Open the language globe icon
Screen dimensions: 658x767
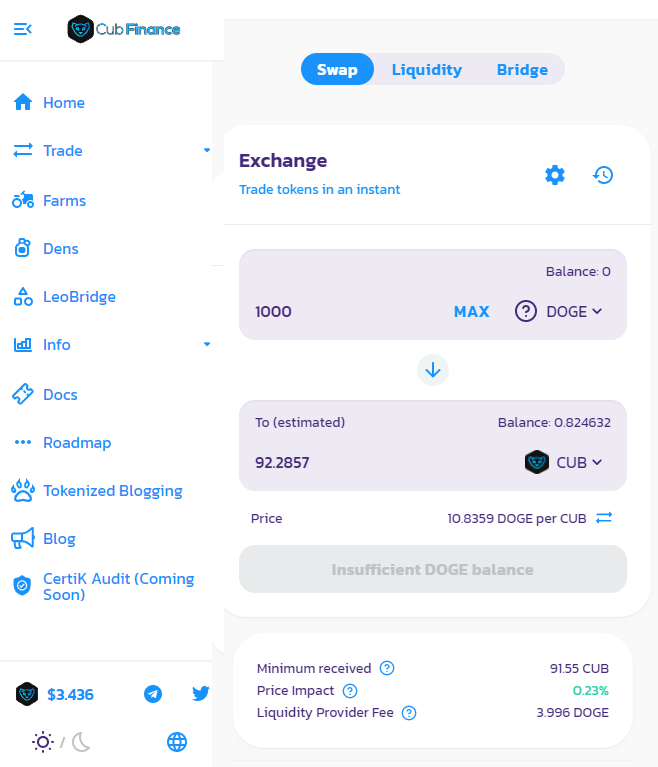coord(177,742)
